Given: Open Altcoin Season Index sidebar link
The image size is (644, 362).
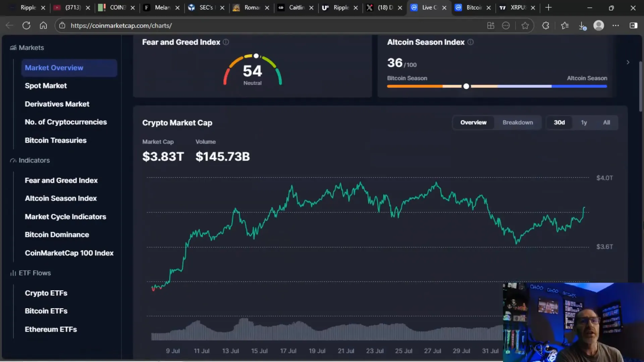Looking at the screenshot, I should [61, 198].
